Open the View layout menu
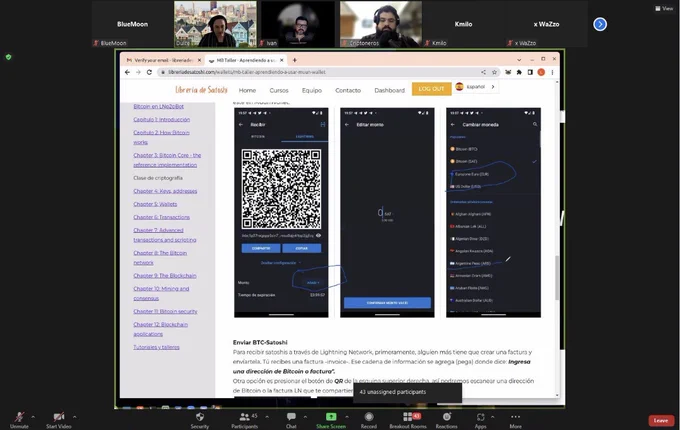Viewport: 680px width, 430px height. coord(664,8)
